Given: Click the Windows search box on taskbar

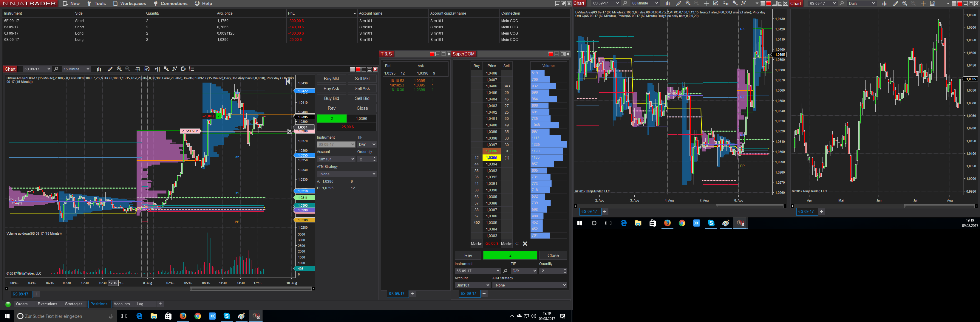Looking at the screenshot, I should (65, 316).
